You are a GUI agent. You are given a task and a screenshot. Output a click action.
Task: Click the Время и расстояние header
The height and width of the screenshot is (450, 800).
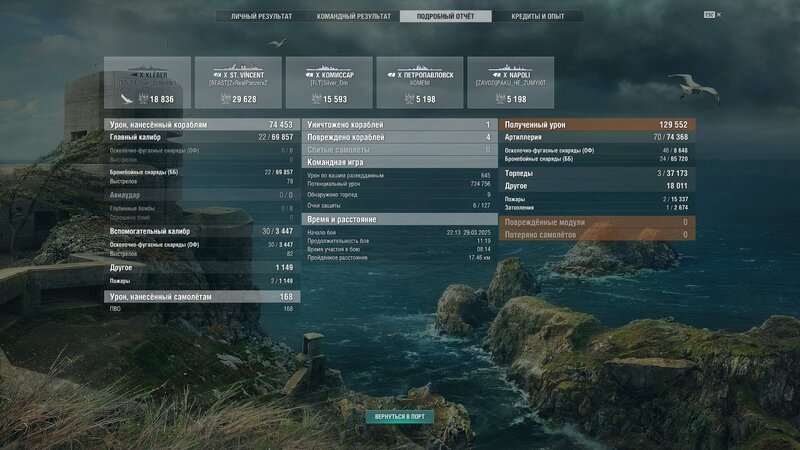pyautogui.click(x=399, y=219)
